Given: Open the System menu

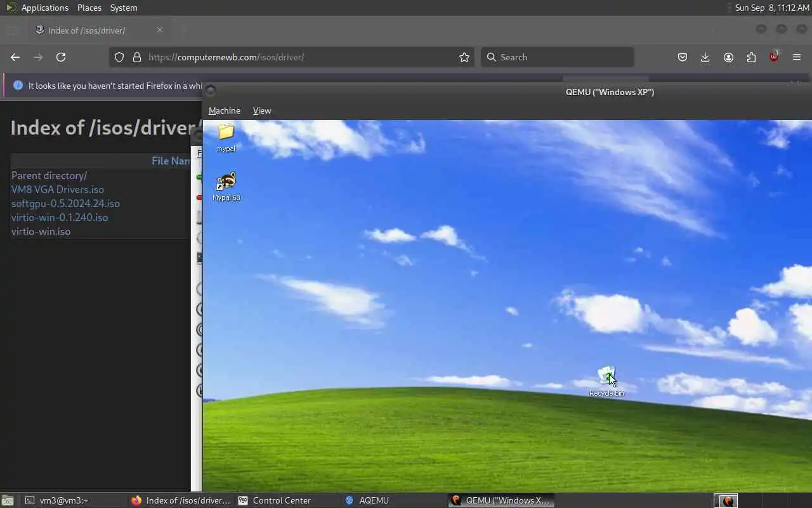Looking at the screenshot, I should pyautogui.click(x=124, y=8).
